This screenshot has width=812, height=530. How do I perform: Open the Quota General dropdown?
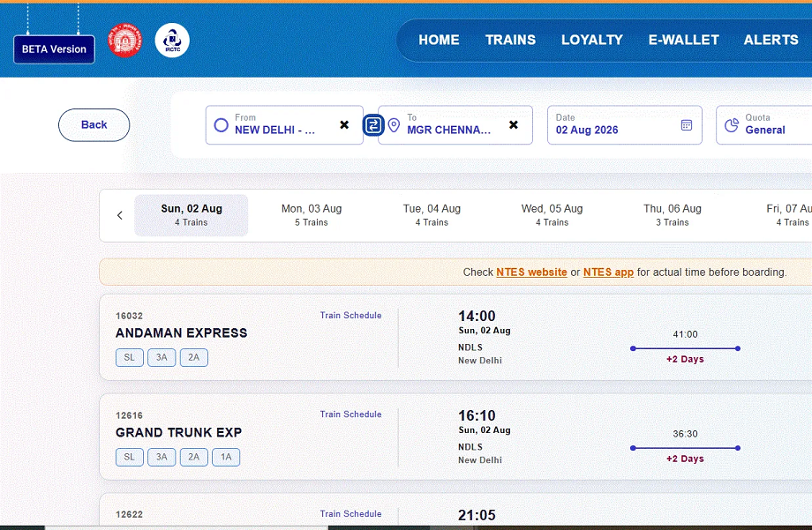coord(763,124)
